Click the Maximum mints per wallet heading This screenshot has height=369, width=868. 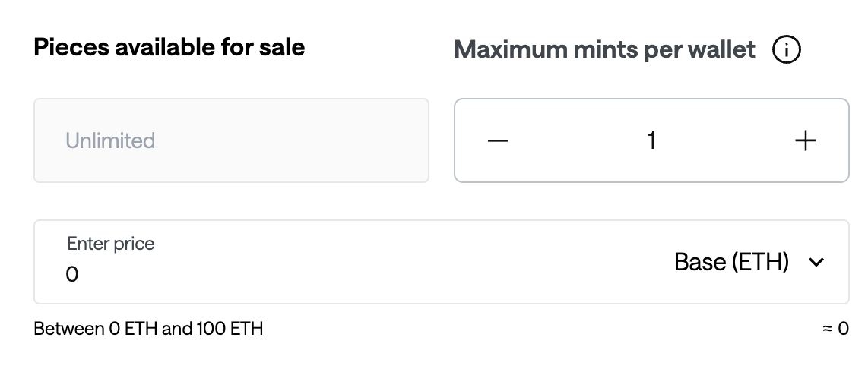coord(604,51)
